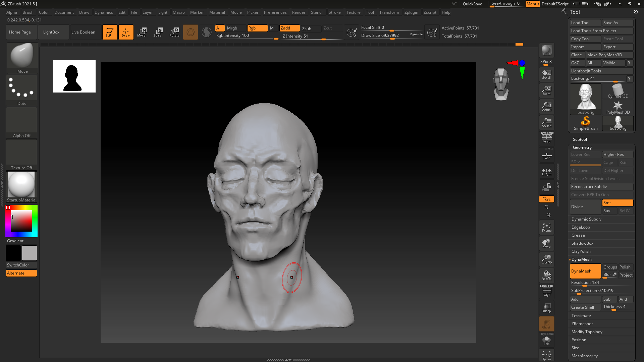Open the Zplugin menu
The width and height of the screenshot is (644, 362).
click(x=411, y=12)
